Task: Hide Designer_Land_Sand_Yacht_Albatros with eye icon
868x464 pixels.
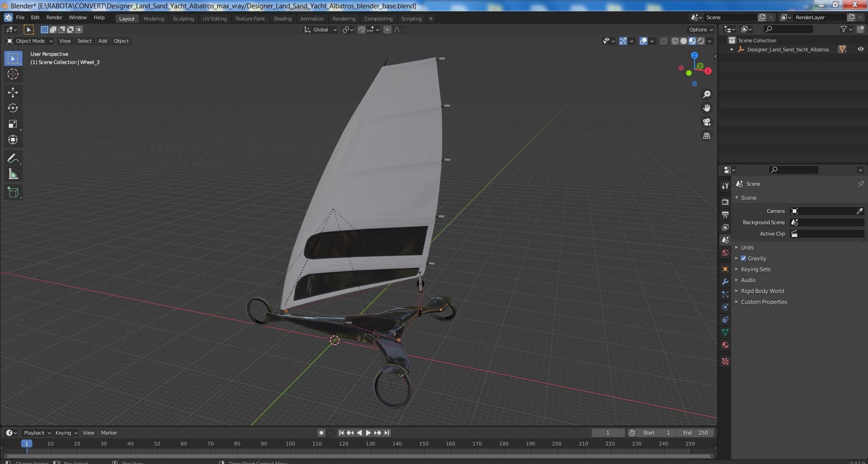Action: tap(860, 49)
